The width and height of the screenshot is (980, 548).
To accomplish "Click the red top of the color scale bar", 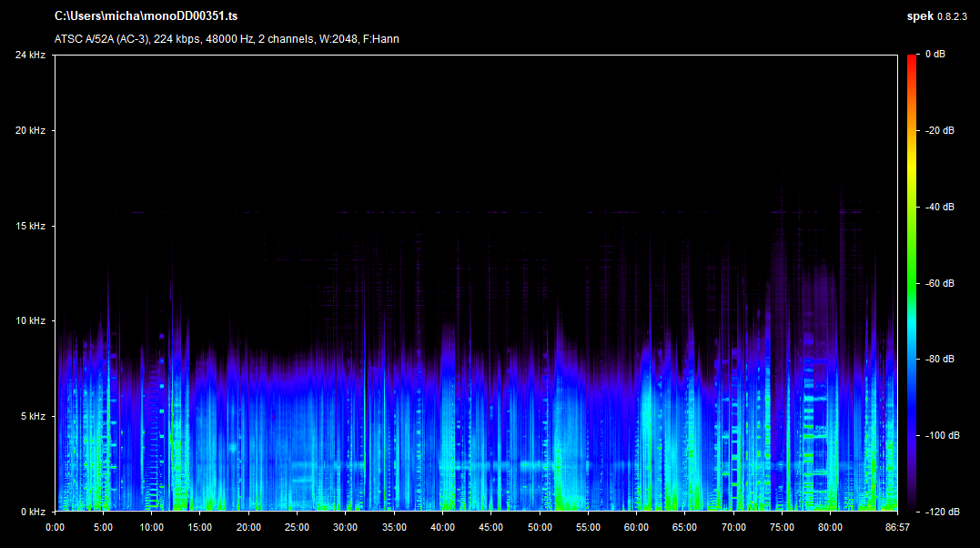I will [912, 59].
